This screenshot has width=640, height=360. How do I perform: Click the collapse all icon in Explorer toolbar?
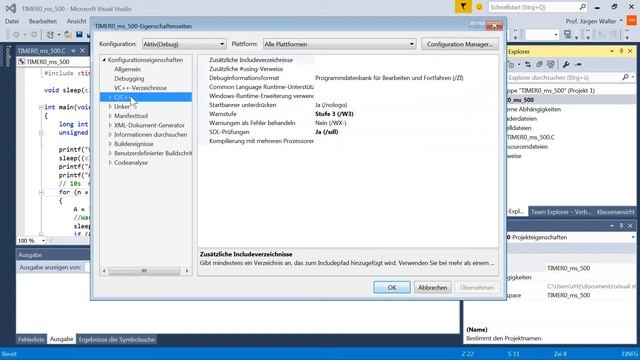(x=539, y=64)
